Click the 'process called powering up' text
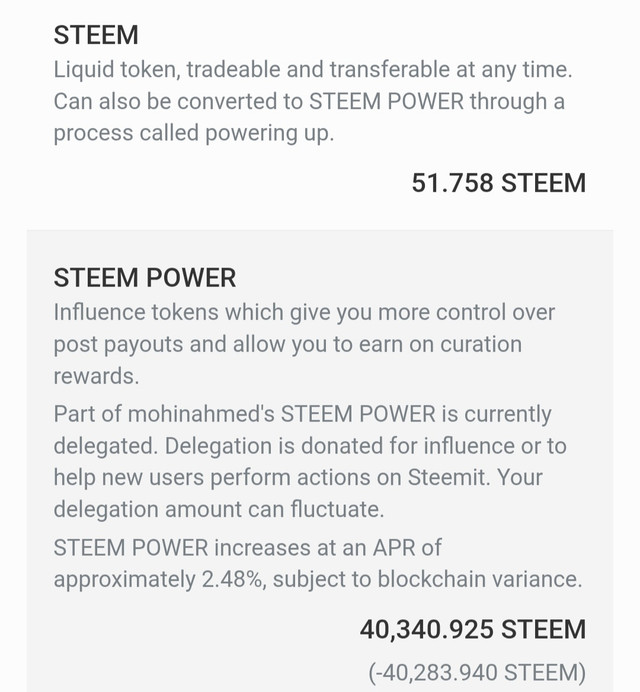The width and height of the screenshot is (640, 692). pos(194,133)
